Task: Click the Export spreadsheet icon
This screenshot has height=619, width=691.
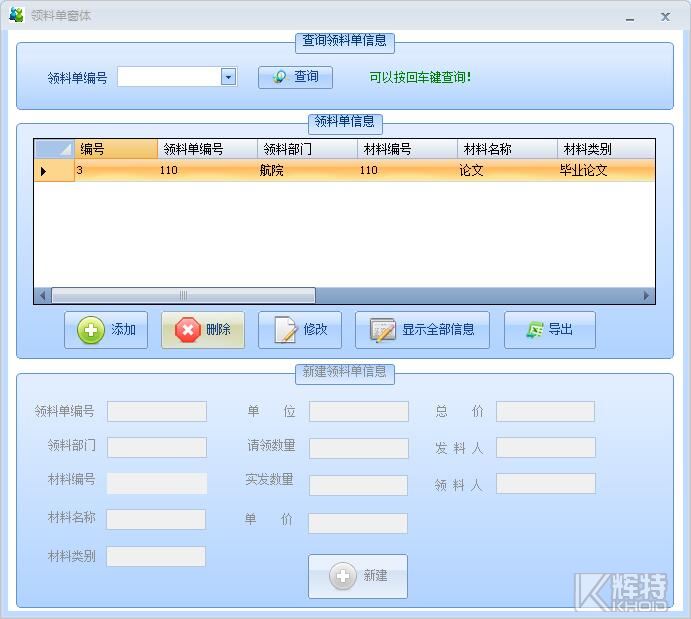Action: tap(535, 330)
